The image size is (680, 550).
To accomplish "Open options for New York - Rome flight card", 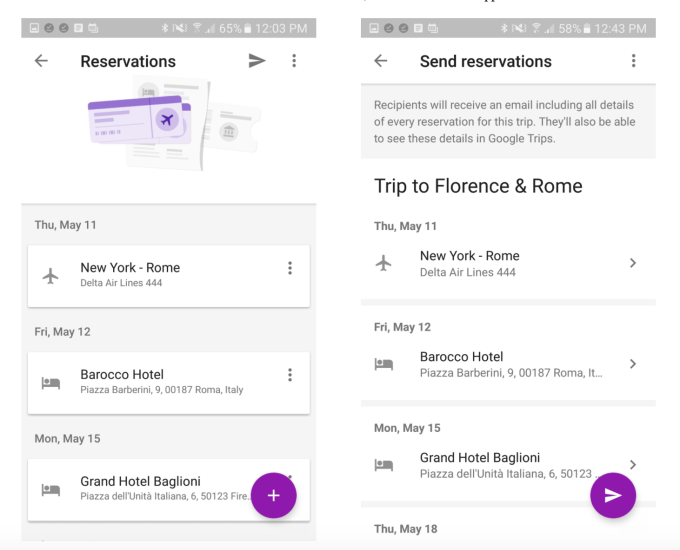I will 290,268.
